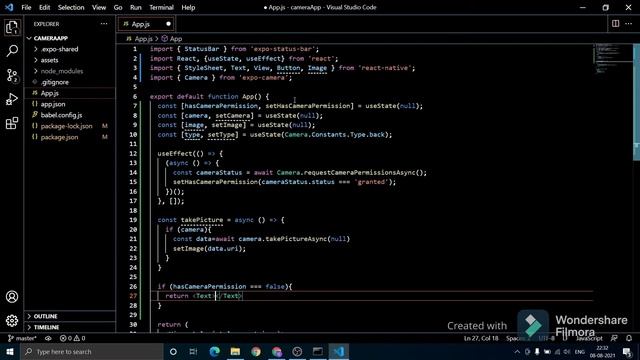640x360 pixels.
Task: Open the Terminal menu
Action: [x=161, y=7]
